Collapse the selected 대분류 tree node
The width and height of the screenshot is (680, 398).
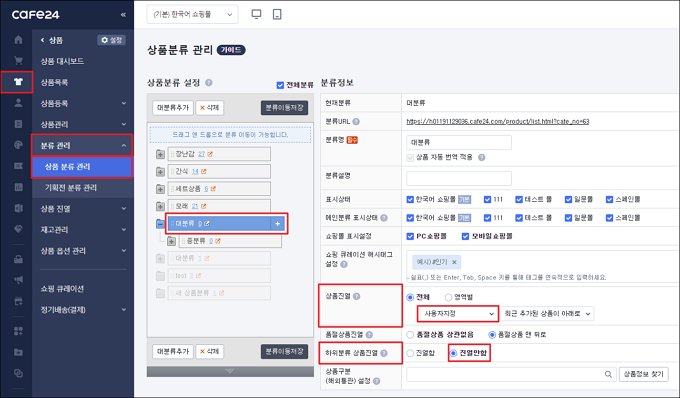[x=160, y=224]
